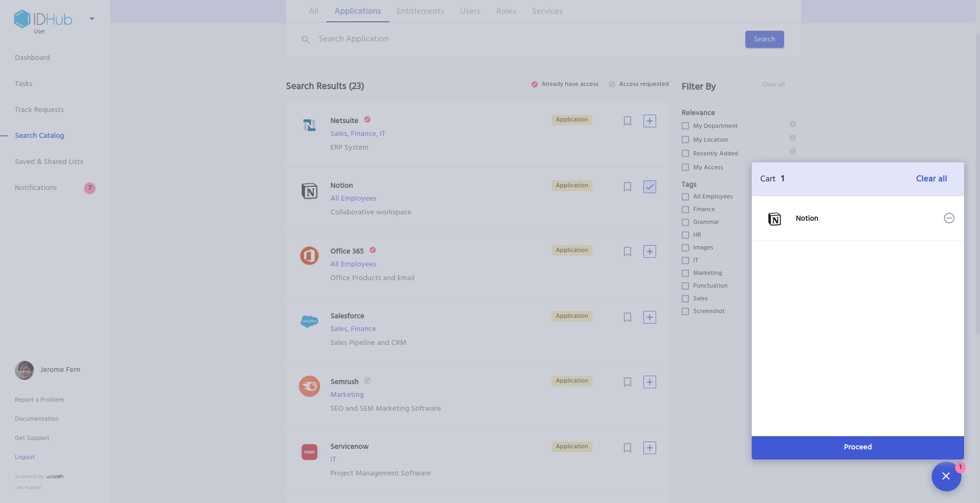The width and height of the screenshot is (980, 503).
Task: Remove Notion from cart with minus icon
Action: pos(949,218)
